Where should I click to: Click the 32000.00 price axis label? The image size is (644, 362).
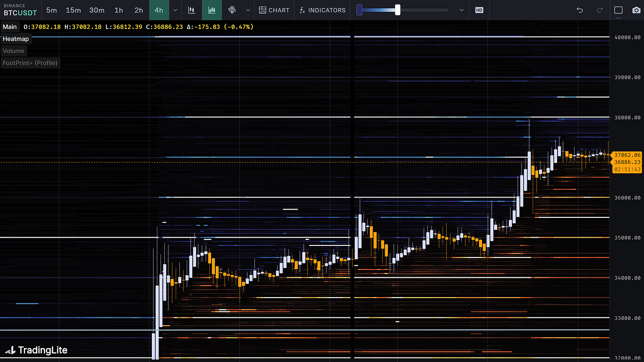627,358
